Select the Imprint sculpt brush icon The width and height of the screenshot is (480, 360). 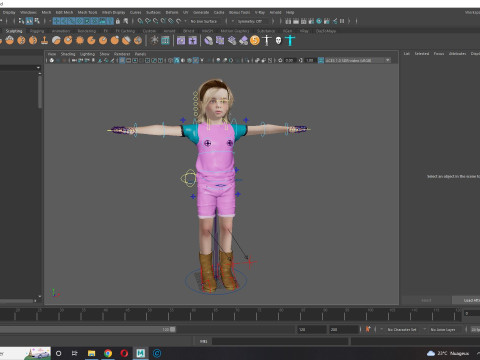click(91, 41)
